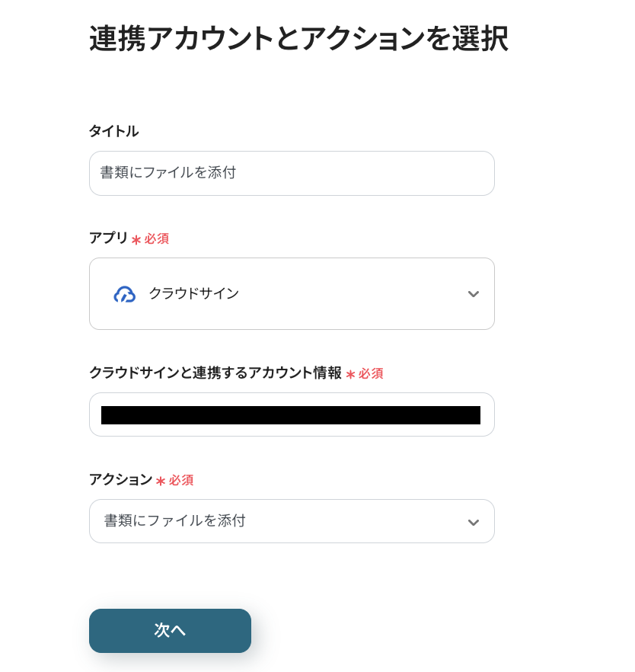Click the アクション field label
The image size is (635, 672).
[x=120, y=479]
